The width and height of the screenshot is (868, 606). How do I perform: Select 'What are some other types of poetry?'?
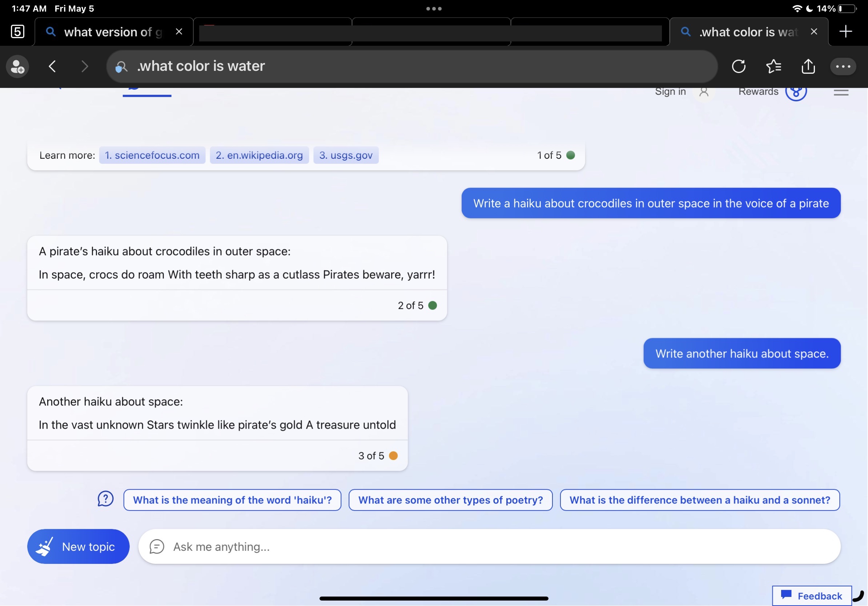tap(450, 500)
